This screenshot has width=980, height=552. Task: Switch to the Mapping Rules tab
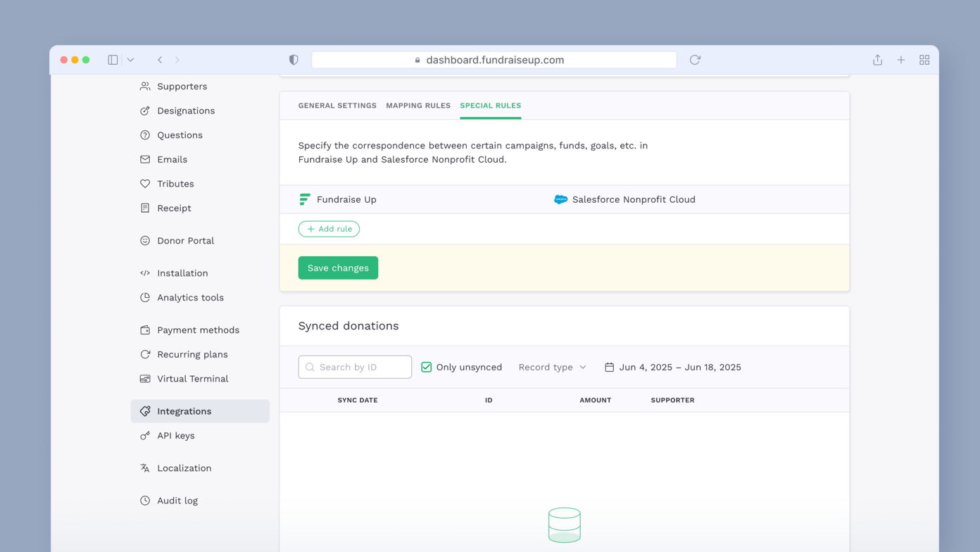tap(418, 106)
